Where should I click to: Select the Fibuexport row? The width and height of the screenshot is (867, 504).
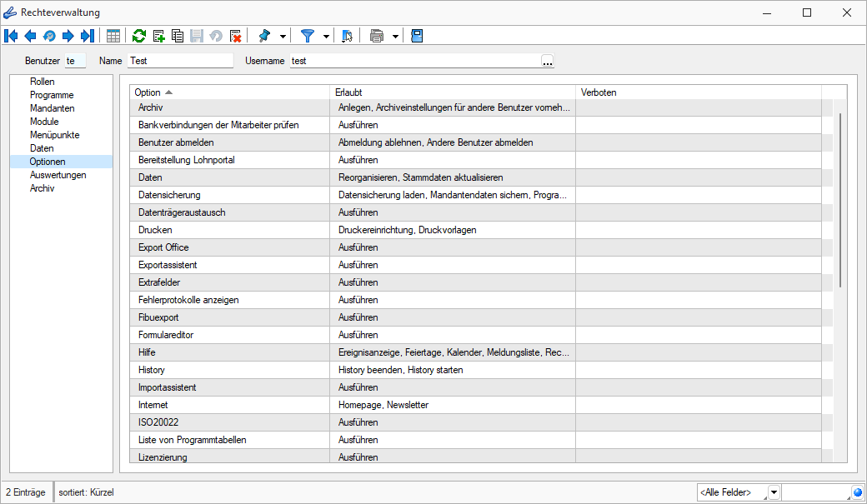point(475,317)
